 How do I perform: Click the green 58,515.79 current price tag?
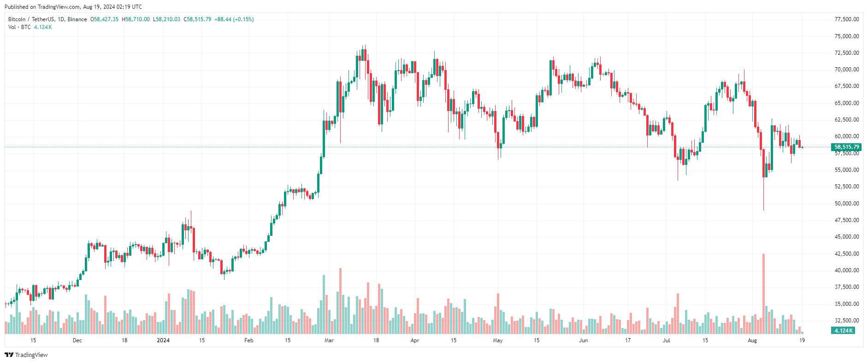[x=846, y=147]
